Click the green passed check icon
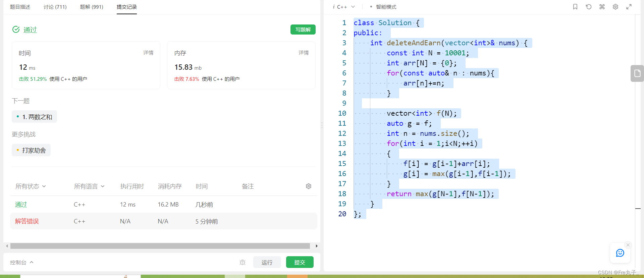644x278 pixels. click(16, 30)
